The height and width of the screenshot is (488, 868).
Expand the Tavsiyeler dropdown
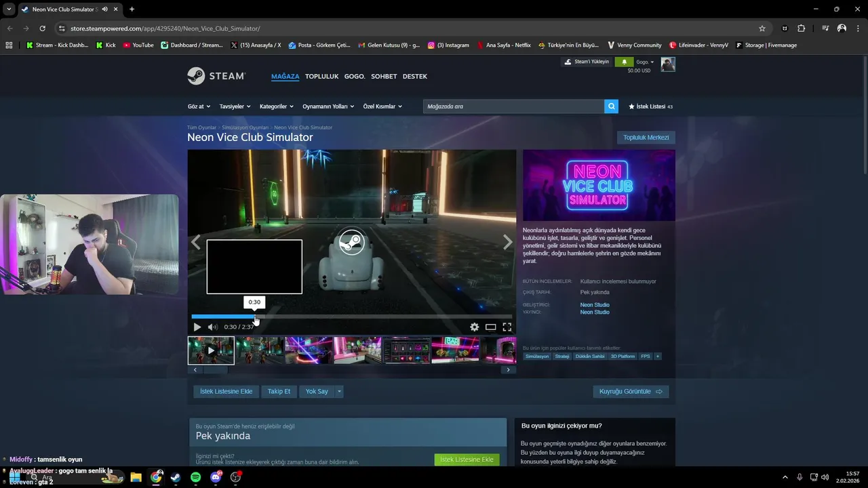(235, 106)
